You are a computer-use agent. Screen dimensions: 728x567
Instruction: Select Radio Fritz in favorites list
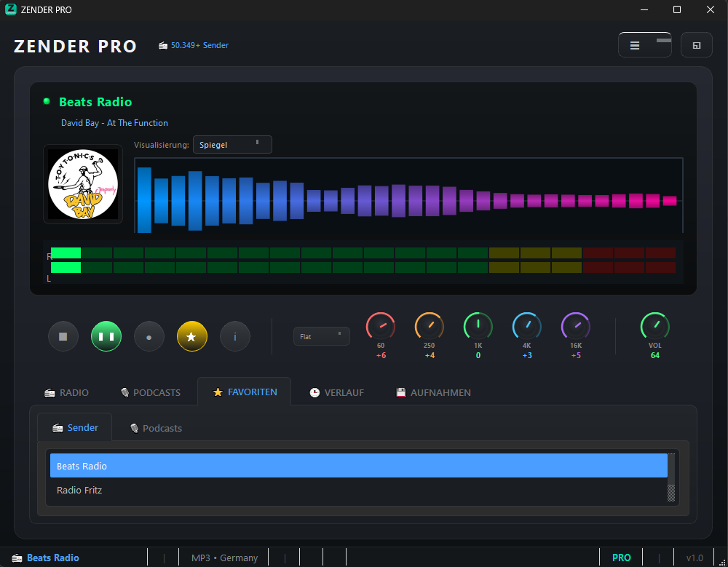[79, 490]
